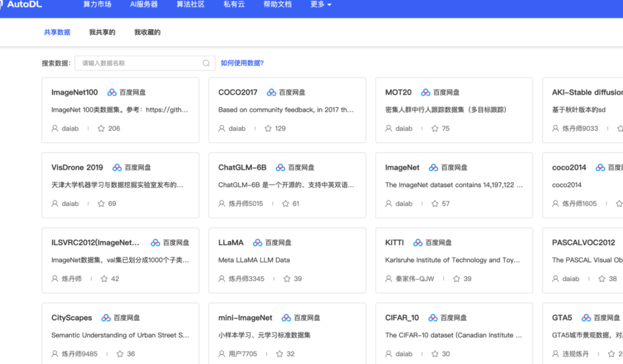Star the COCO2017 dataset with 129 favorites
Viewport: 623px width, 364px height.
[x=268, y=129]
